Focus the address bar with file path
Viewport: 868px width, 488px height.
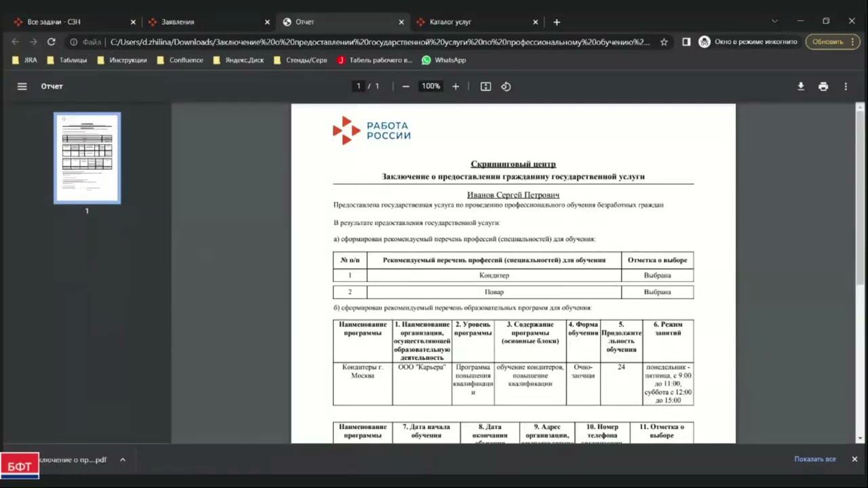[x=380, y=42]
